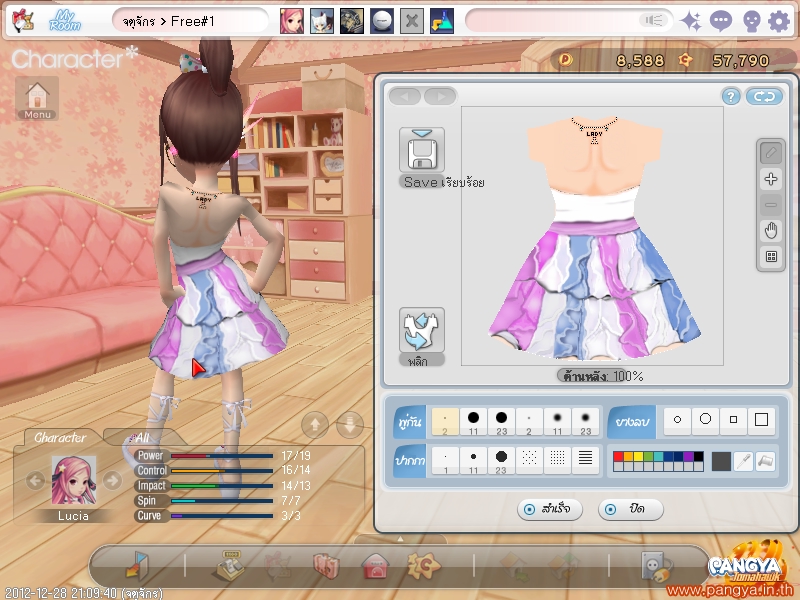Click the Menu house icon
This screenshot has width=800, height=600.
click(37, 98)
